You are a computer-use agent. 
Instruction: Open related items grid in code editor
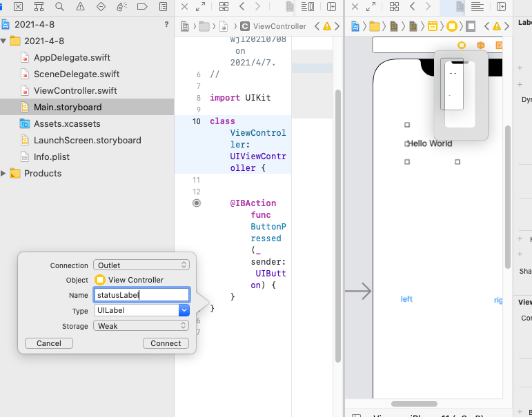(224, 6)
